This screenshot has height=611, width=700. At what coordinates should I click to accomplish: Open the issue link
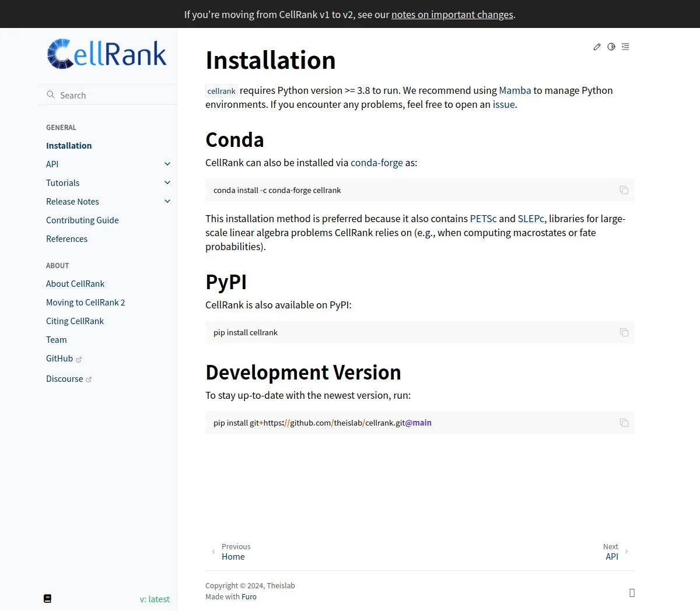click(x=504, y=104)
